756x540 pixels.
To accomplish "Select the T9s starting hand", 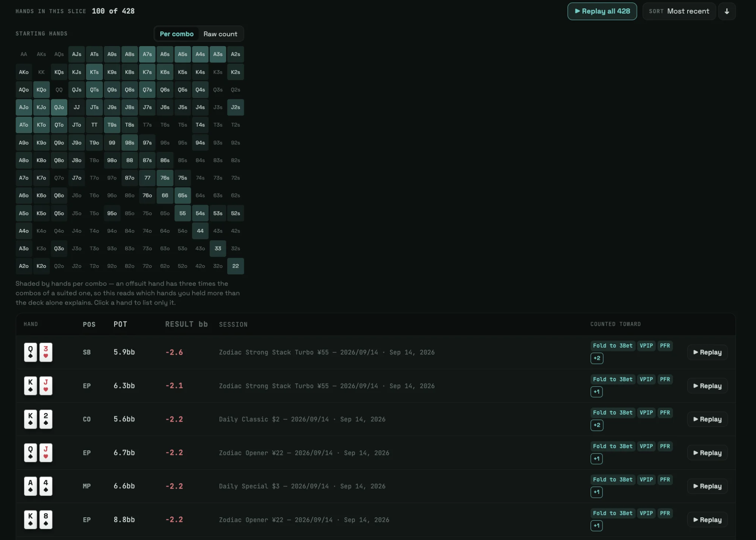I will [112, 125].
